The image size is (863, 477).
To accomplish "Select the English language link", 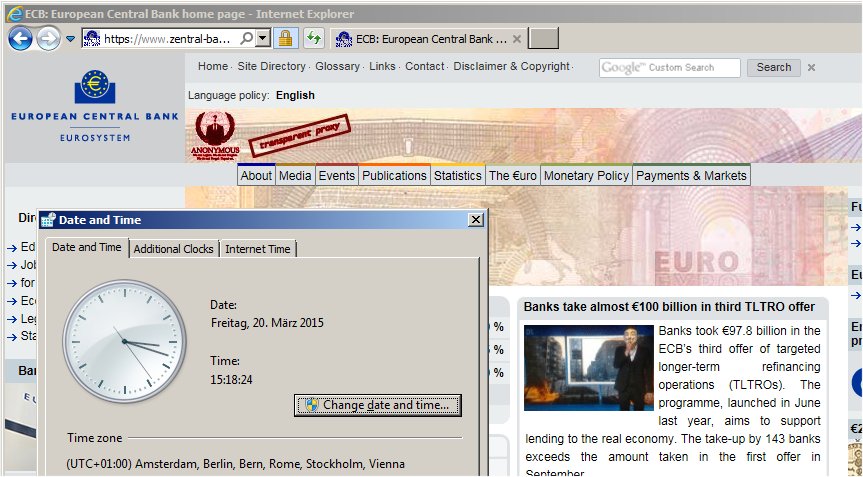I will click(x=296, y=95).
